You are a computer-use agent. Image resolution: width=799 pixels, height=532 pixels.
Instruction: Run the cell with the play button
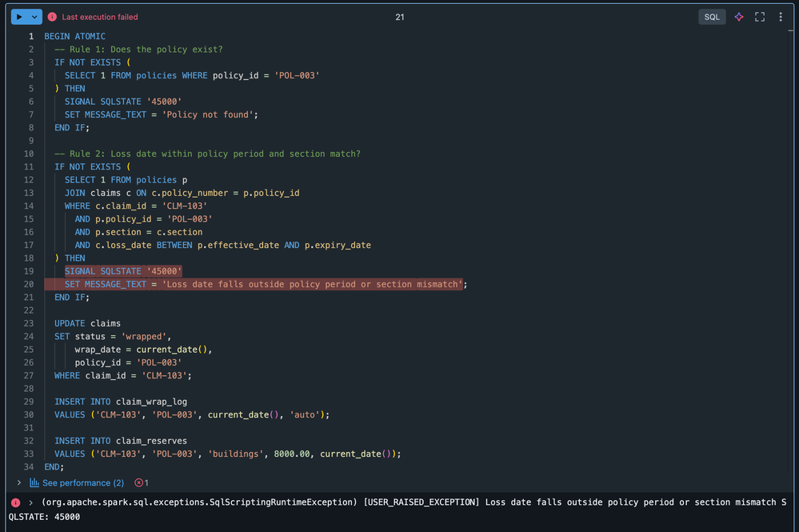coord(19,17)
